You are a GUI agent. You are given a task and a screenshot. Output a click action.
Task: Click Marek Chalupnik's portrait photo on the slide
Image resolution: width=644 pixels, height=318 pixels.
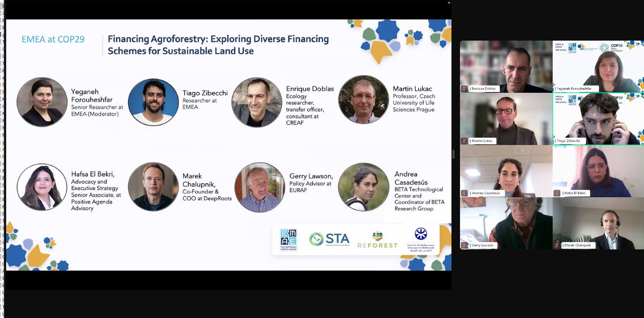[153, 187]
